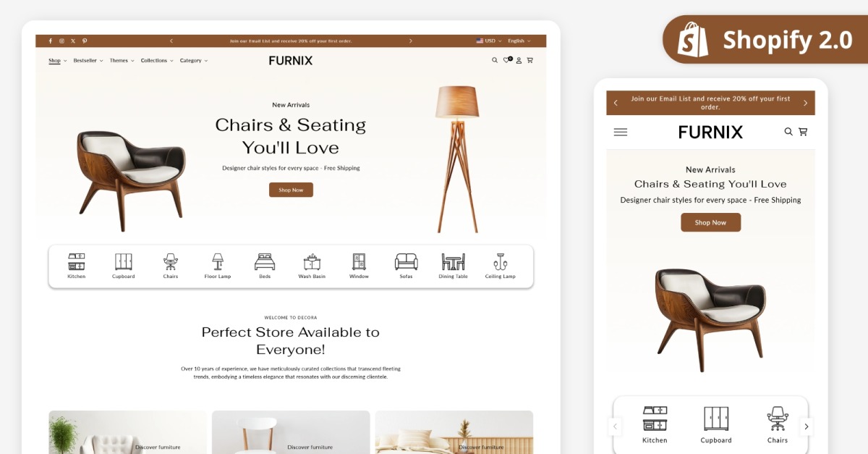Expand the Bestseller menu
Image resolution: width=868 pixels, height=454 pixels.
click(88, 61)
